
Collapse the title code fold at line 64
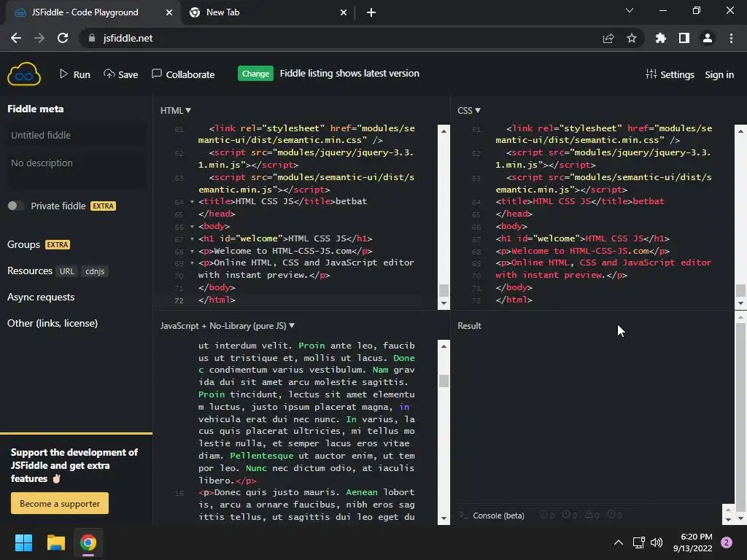point(192,201)
